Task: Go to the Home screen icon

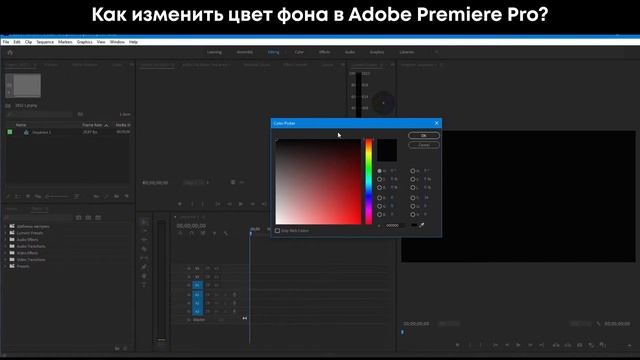Action: pyautogui.click(x=10, y=52)
